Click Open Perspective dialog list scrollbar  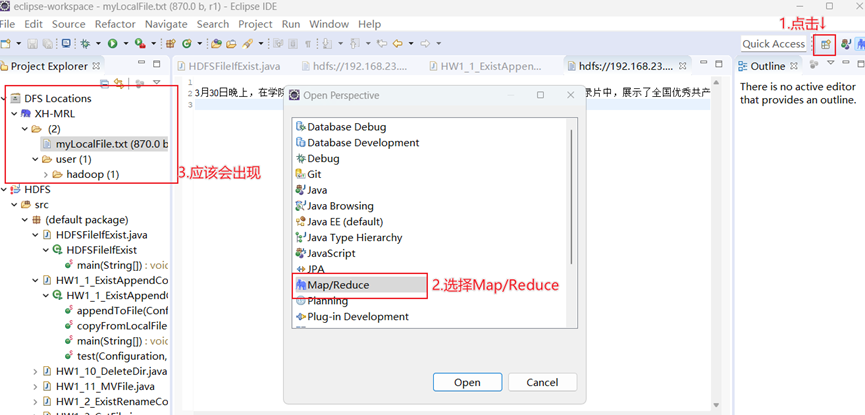pyautogui.click(x=571, y=196)
